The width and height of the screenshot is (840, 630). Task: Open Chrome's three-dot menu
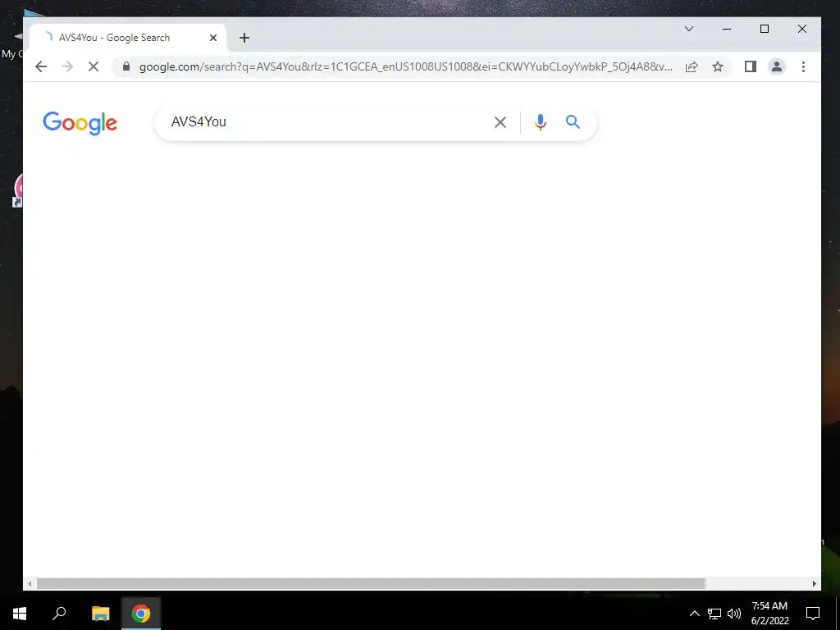[x=803, y=66]
